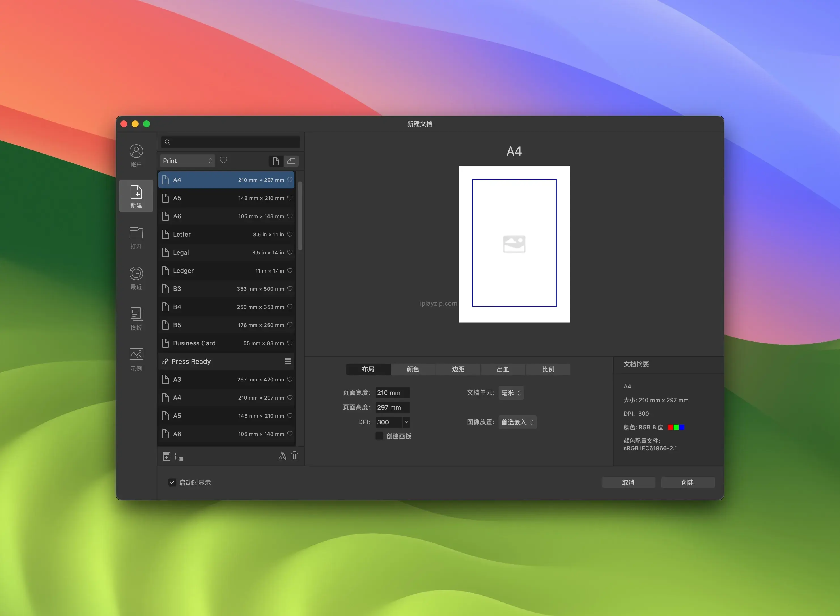The height and width of the screenshot is (616, 840).
Task: Click the favorite heart icon next to A4
Action: 292,180
